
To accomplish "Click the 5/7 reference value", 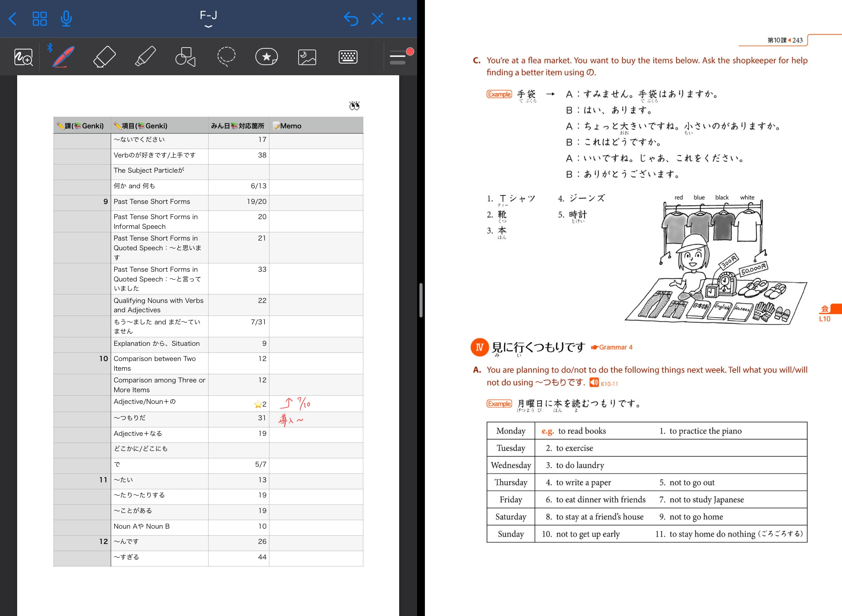I will click(x=261, y=464).
